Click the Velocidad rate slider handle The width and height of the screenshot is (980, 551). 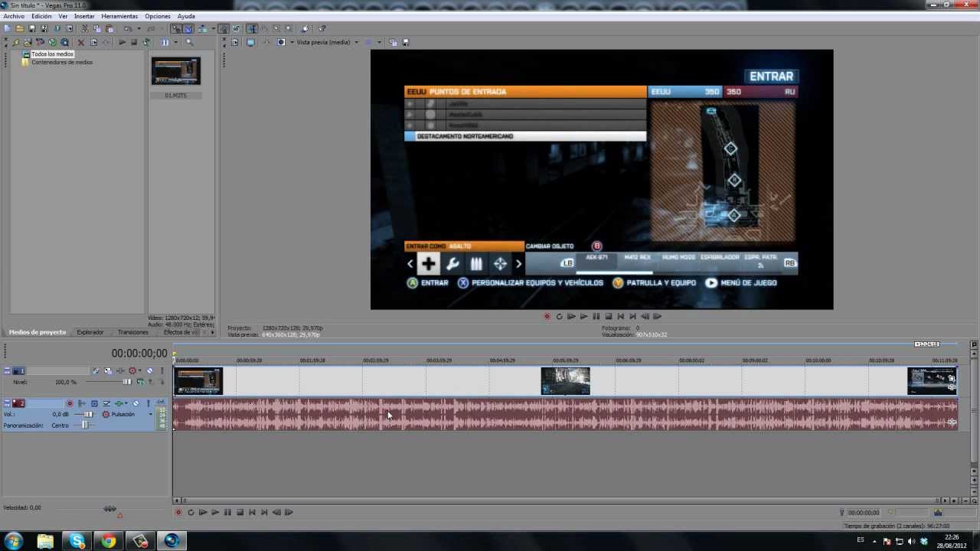coord(110,508)
